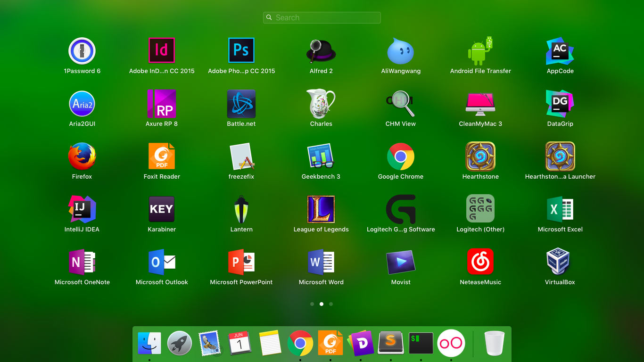Click the Launchpad Search field
644x362 pixels.
click(322, 17)
